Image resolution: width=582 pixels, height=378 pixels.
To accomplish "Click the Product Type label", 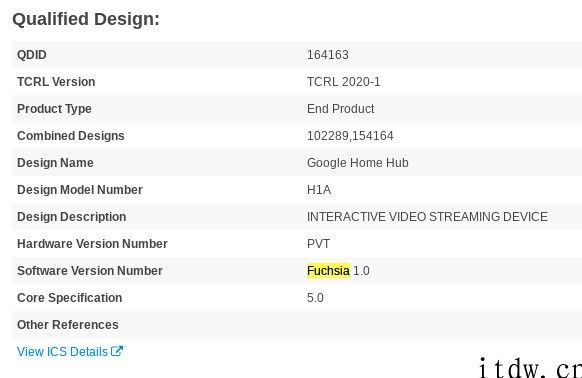I will pos(54,109).
